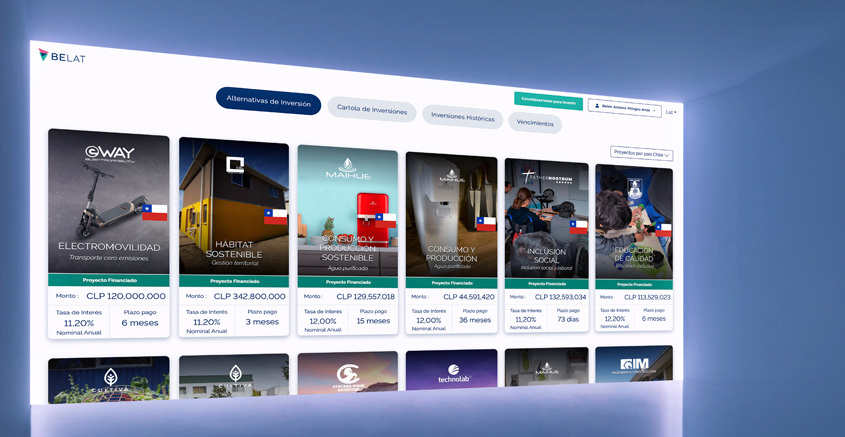This screenshot has width=845, height=437.
Task: Click the amount CLP 342,800,000
Action: coord(250,296)
